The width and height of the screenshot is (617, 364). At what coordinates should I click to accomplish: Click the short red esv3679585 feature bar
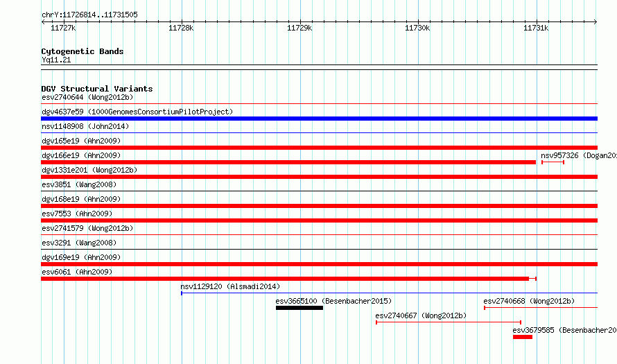523,337
